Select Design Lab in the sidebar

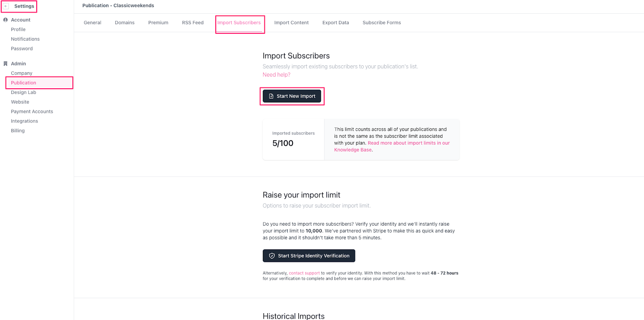click(x=23, y=92)
